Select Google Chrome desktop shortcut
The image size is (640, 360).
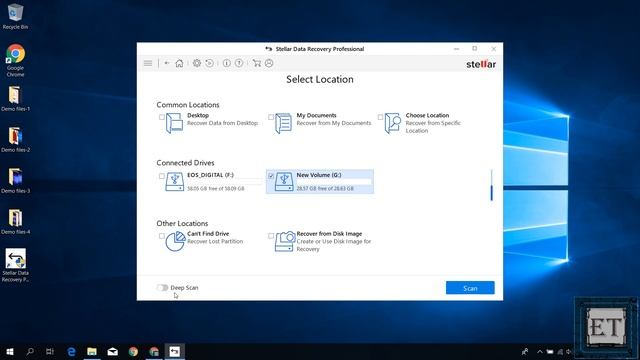click(15, 60)
